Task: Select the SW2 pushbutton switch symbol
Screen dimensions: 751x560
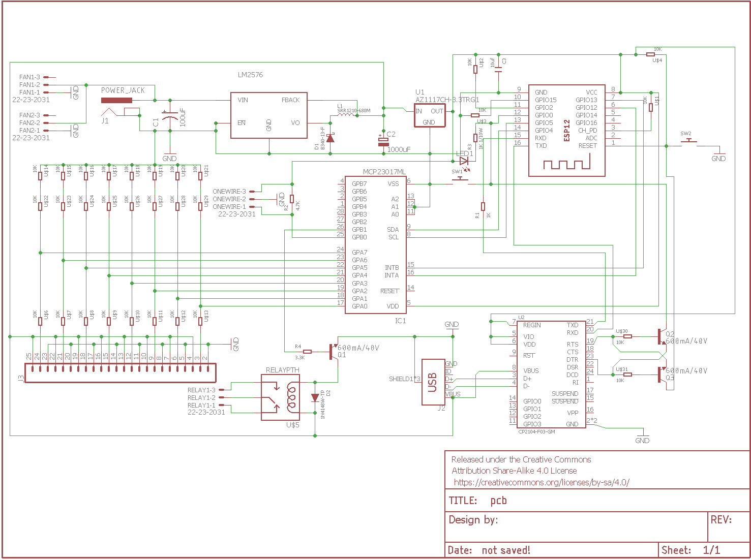Action: [689, 142]
